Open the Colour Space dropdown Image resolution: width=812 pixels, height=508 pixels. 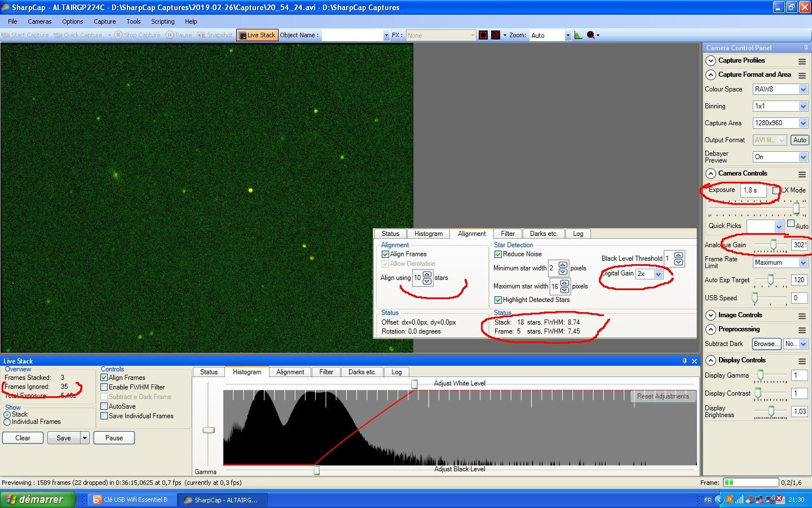tap(803, 89)
